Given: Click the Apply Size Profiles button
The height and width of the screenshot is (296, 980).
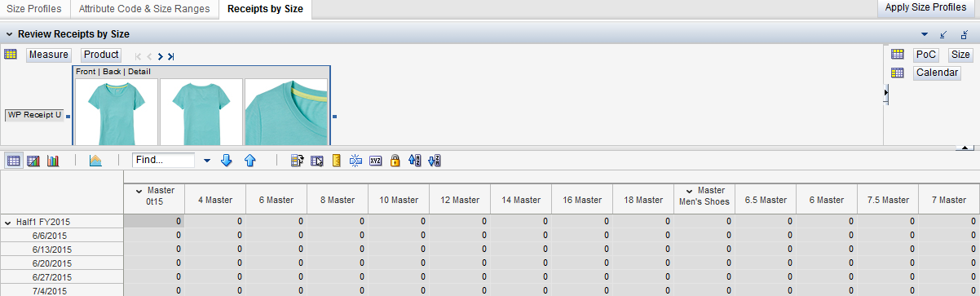Looking at the screenshot, I should point(925,7).
